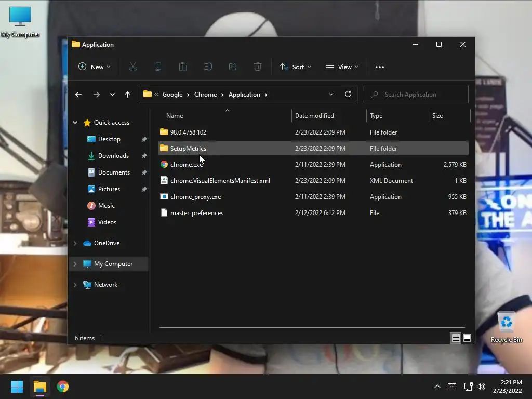Select Network in navigation pane
This screenshot has width=532, height=399.
click(105, 285)
